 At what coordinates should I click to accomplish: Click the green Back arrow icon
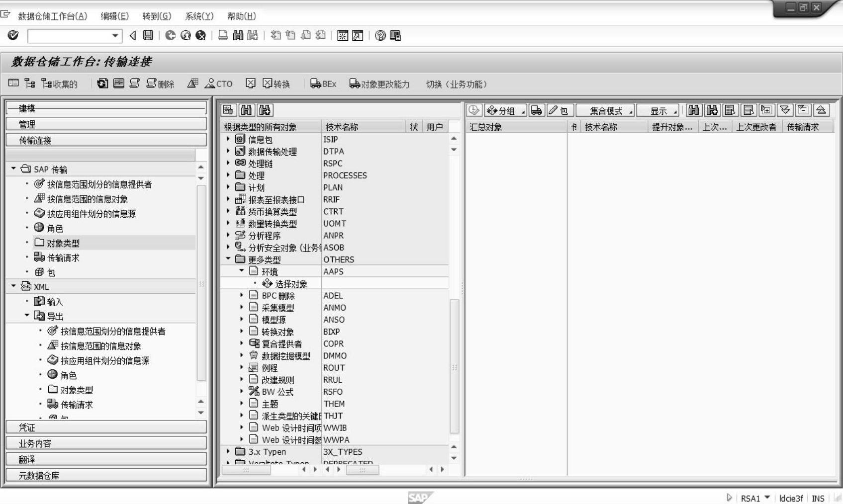(170, 35)
